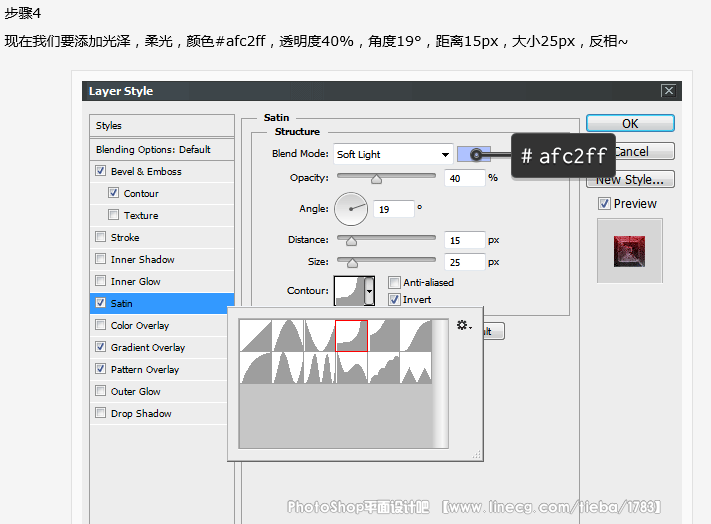This screenshot has width=711, height=524.
Task: Click the OK button
Action: click(x=630, y=123)
